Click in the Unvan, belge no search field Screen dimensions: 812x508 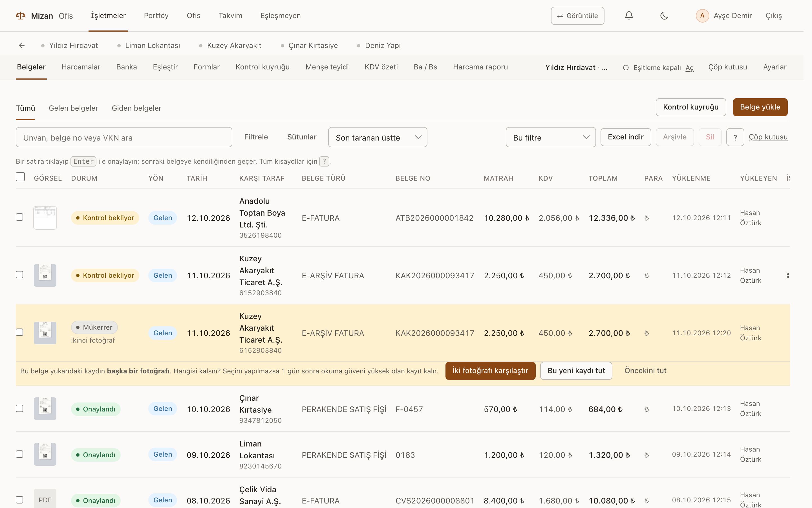click(x=124, y=137)
